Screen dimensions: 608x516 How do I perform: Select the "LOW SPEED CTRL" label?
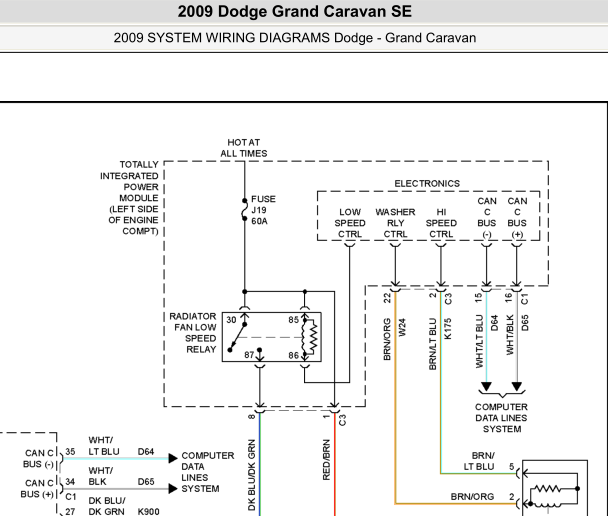tap(350, 223)
